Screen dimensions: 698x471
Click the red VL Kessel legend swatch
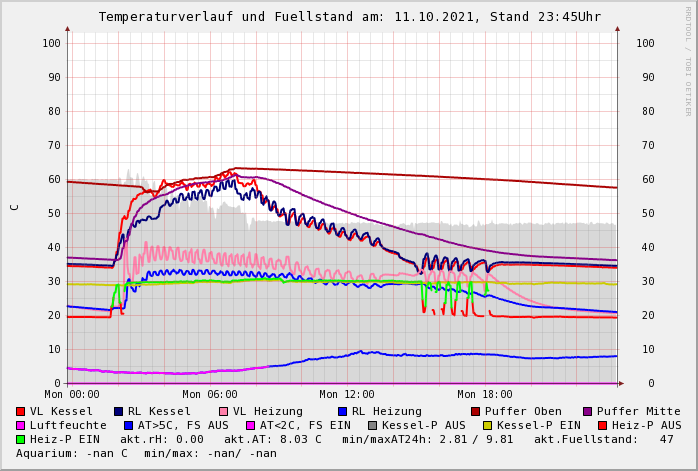click(21, 412)
